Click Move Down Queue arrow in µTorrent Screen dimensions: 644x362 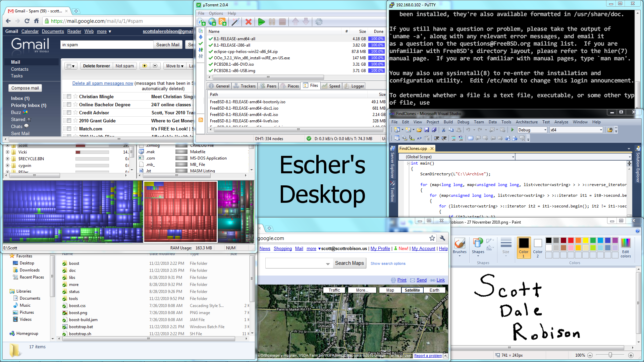pos(306,22)
